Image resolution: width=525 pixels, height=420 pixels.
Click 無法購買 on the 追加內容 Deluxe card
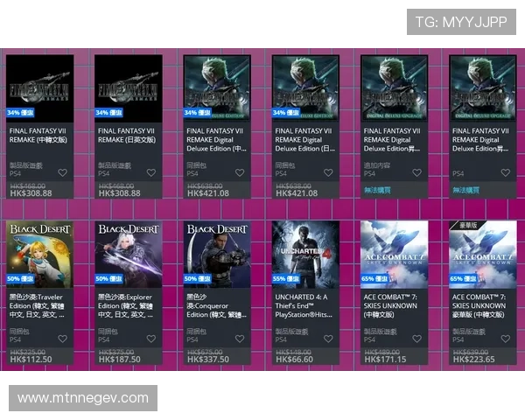tap(377, 189)
